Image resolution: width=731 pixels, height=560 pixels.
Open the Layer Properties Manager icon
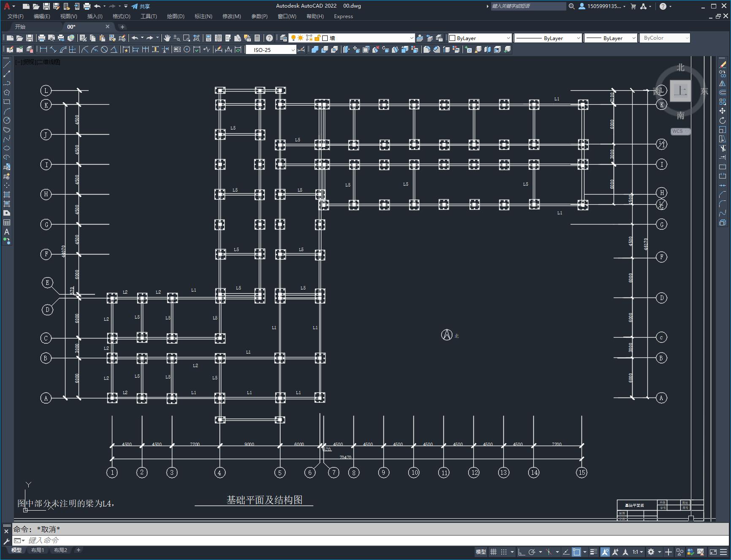(x=283, y=38)
